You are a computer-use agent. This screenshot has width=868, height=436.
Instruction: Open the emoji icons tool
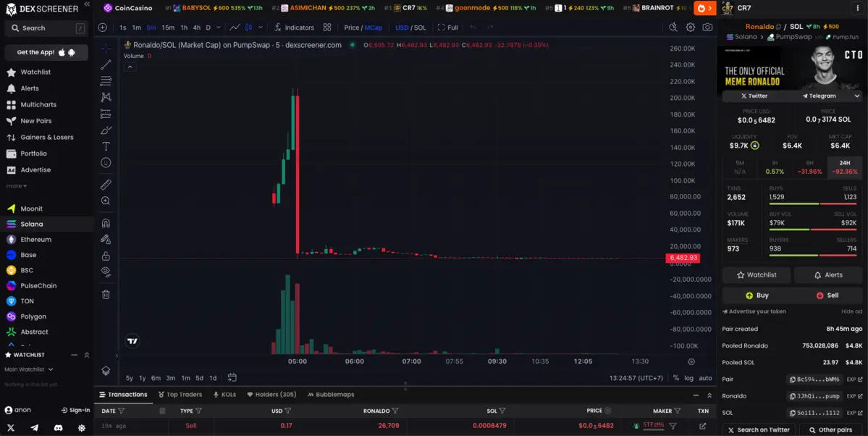(x=106, y=162)
